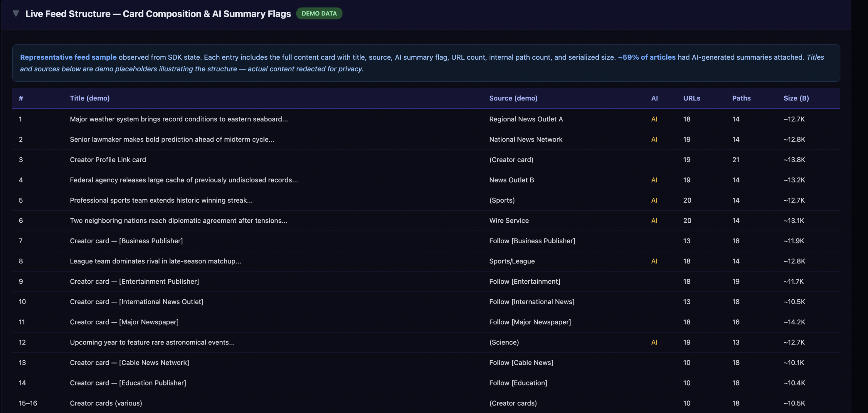Click AI flag on Sports/League row
This screenshot has height=413, width=868.
(x=654, y=261)
